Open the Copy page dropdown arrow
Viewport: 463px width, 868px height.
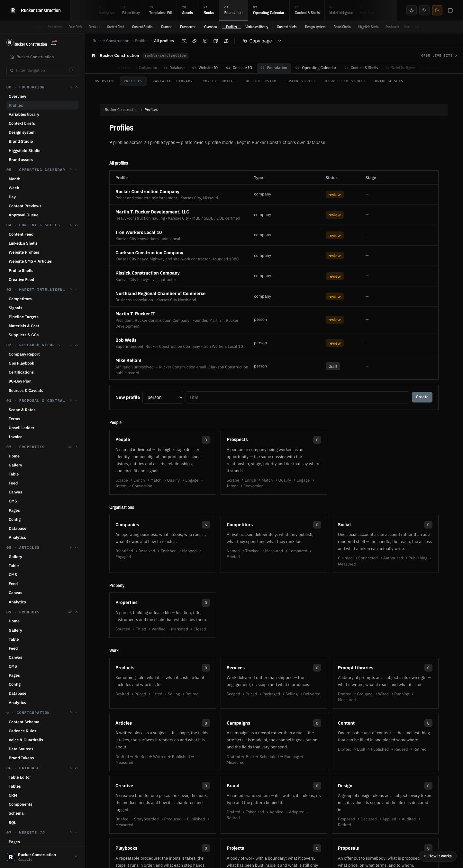[x=279, y=41]
